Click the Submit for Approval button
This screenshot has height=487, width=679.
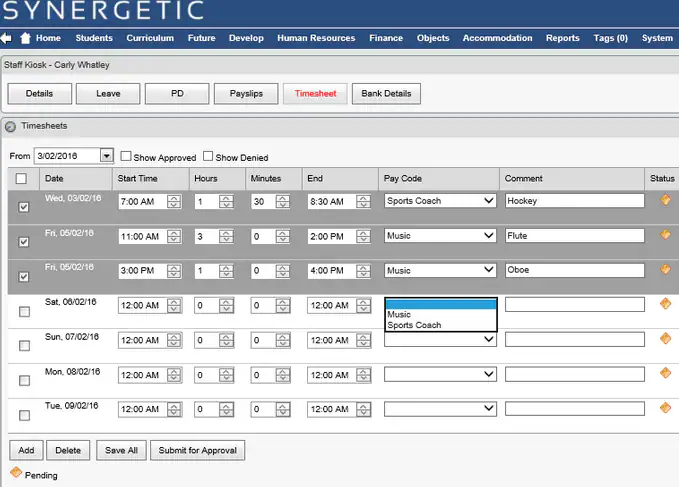[197, 450]
